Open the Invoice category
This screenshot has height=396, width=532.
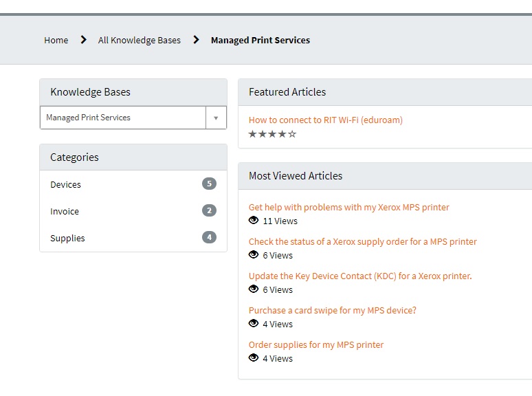[x=65, y=211]
